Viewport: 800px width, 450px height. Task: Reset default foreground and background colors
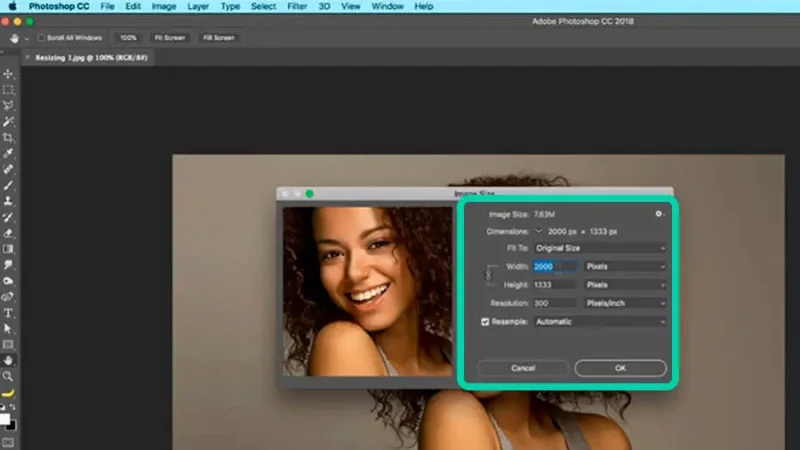click(3, 407)
